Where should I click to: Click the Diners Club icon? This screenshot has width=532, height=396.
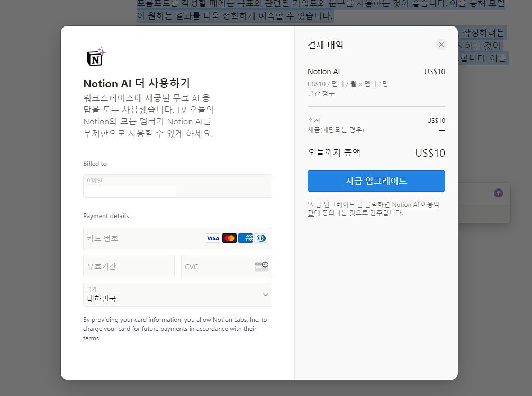coord(261,238)
